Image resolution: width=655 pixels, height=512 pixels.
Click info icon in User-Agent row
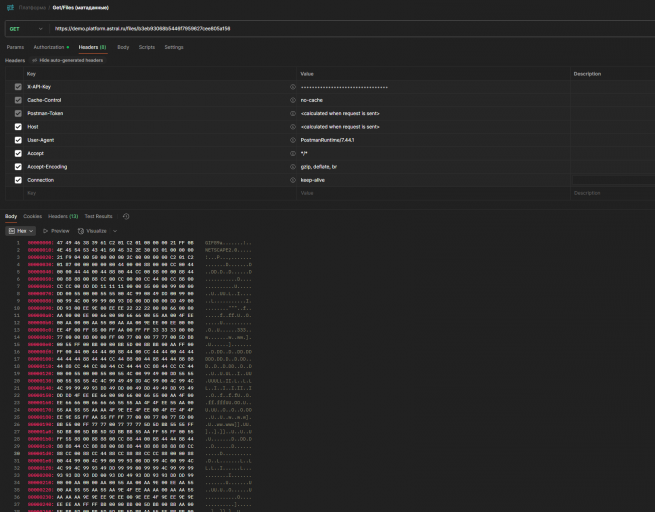pos(293,140)
